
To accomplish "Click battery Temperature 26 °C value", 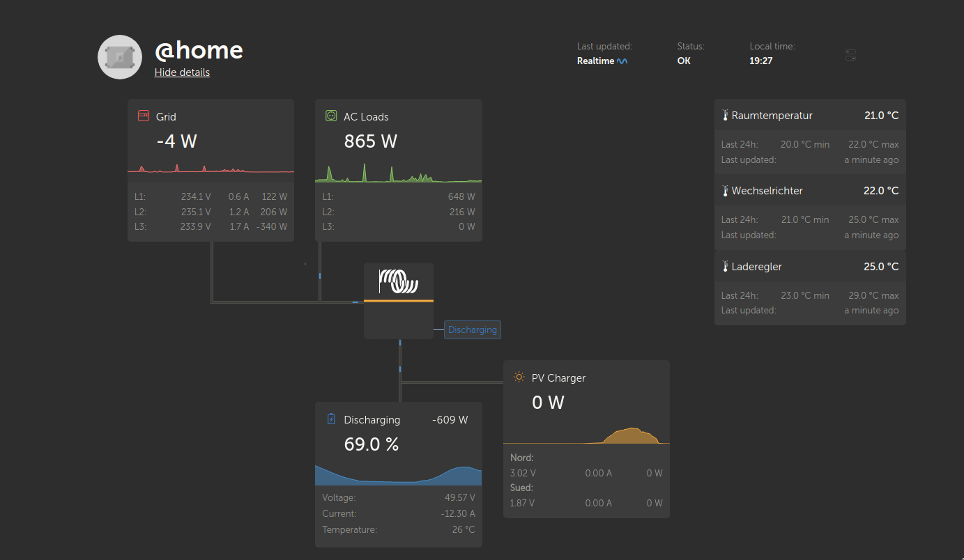I will point(464,530).
